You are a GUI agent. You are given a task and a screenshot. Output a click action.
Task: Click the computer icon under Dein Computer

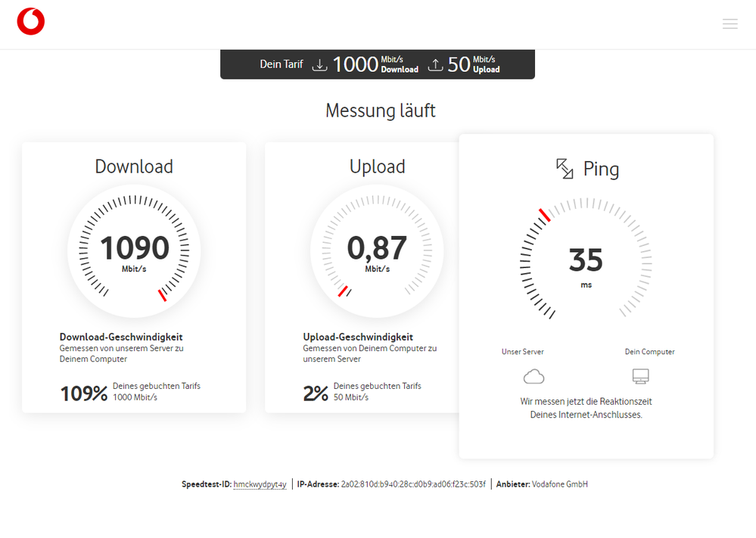[641, 375]
